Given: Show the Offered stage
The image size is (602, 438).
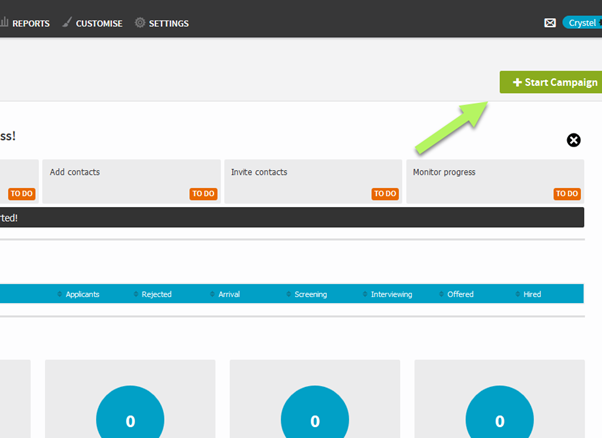Looking at the screenshot, I should point(460,295).
